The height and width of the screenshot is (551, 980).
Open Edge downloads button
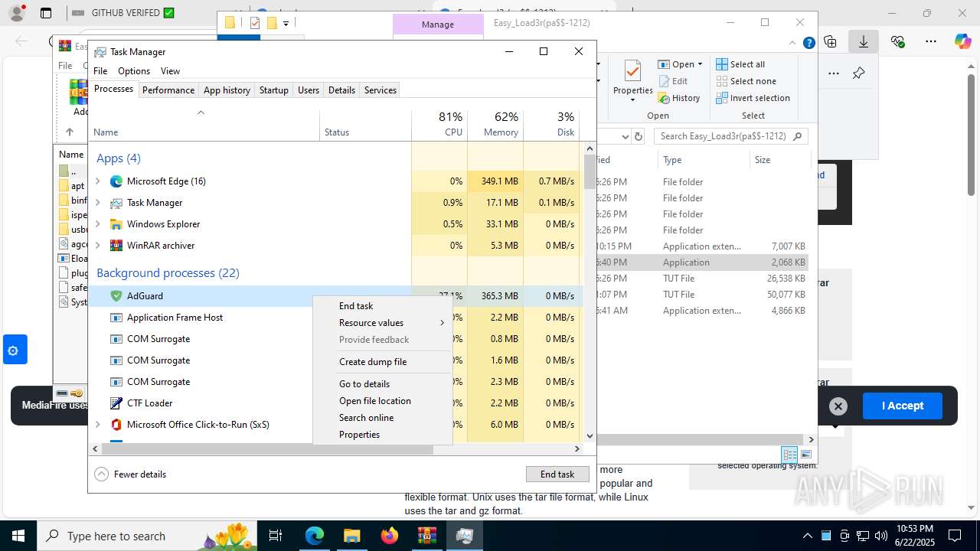click(x=864, y=41)
